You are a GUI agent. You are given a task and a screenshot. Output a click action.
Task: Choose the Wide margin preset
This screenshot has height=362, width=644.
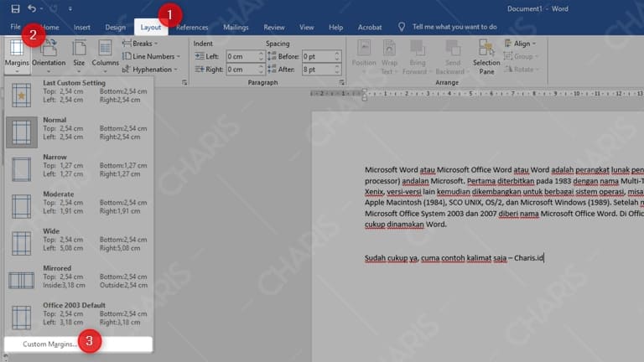79,243
